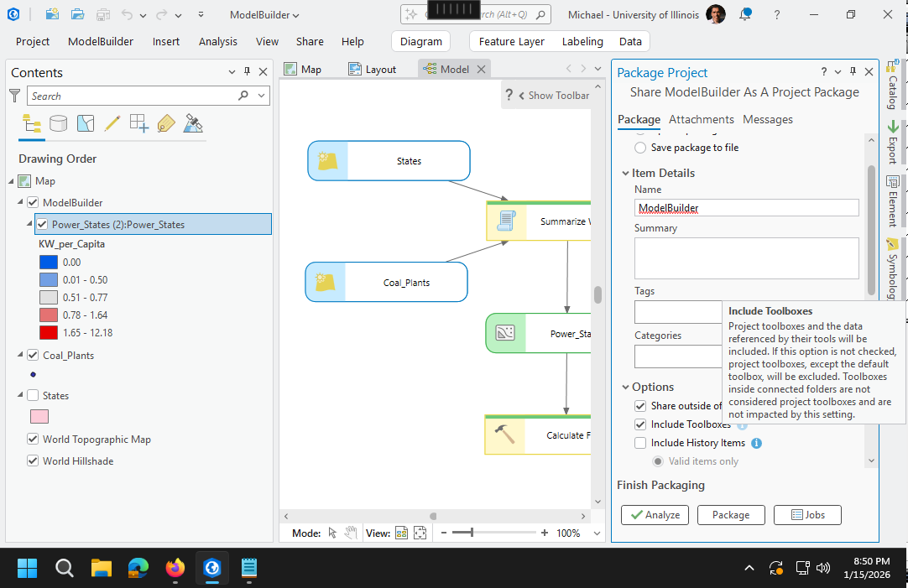Click the Summary text field
The image size is (908, 588).
(746, 258)
